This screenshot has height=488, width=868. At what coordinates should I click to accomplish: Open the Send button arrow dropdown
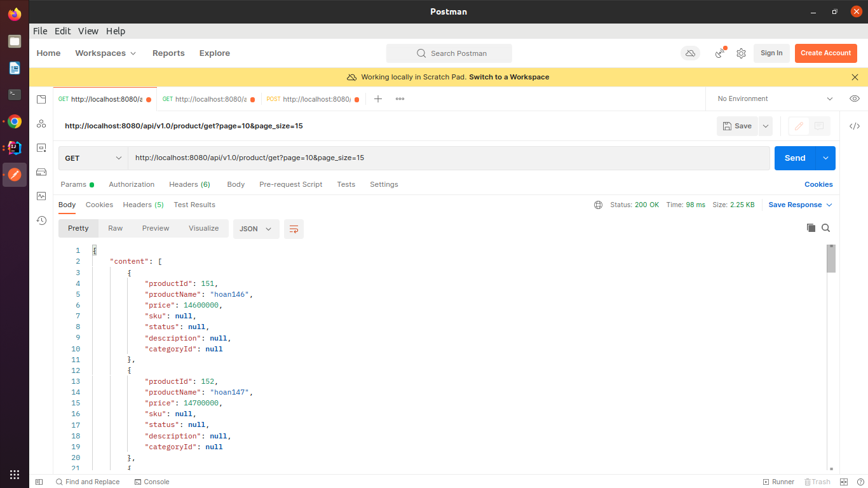825,158
